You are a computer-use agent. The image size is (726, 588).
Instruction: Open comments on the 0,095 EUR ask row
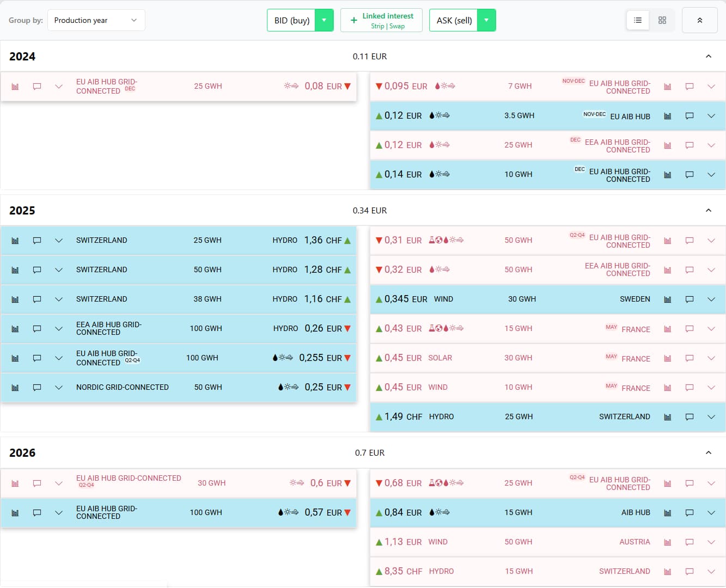pyautogui.click(x=689, y=86)
